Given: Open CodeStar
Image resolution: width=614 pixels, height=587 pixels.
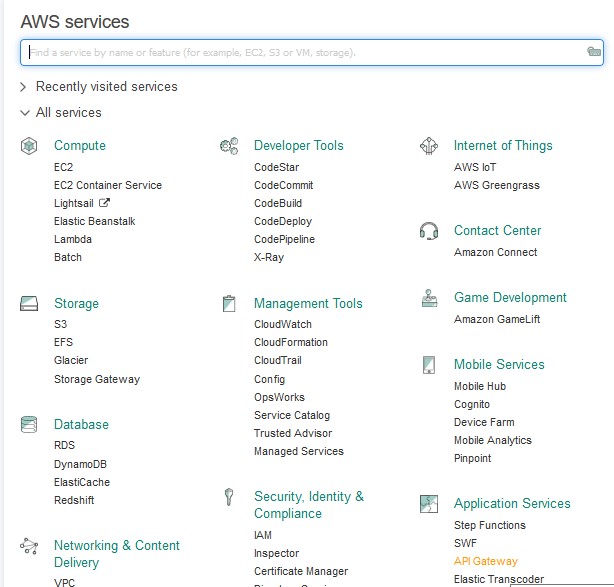Looking at the screenshot, I should [x=276, y=167].
